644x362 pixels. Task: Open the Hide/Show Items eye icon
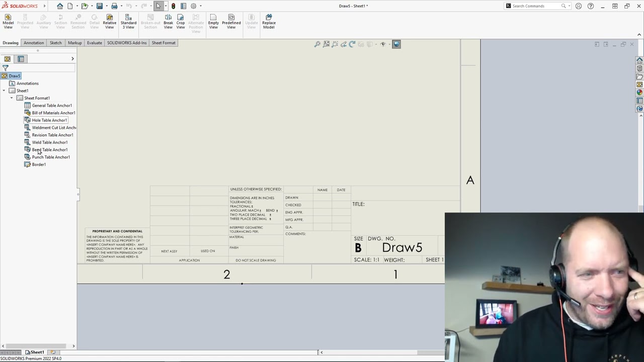[x=382, y=44]
